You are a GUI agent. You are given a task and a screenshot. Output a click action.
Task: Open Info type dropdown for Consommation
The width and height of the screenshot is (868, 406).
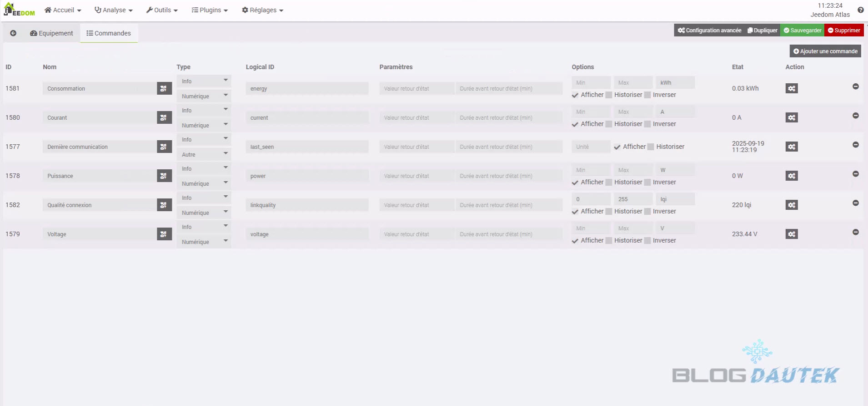[x=204, y=81]
